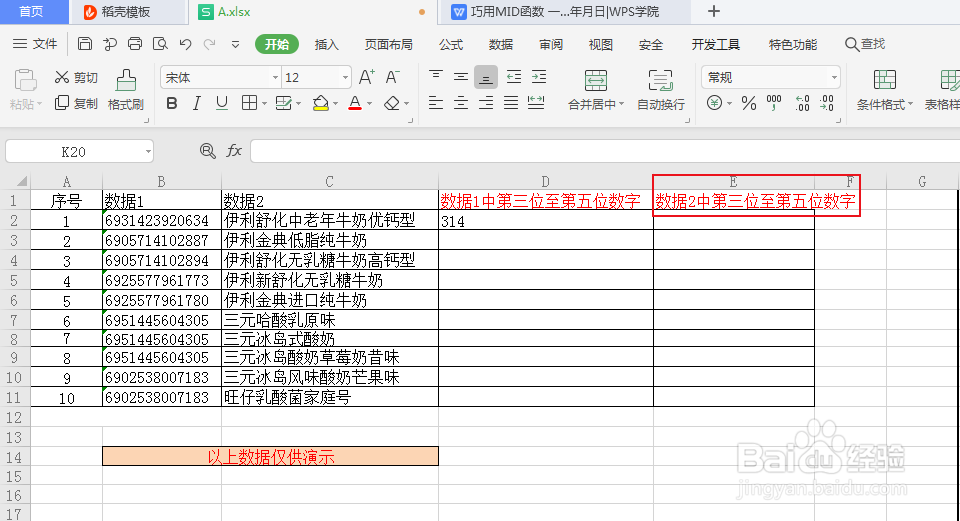Open new tab with plus button
Image resolution: width=960 pixels, height=521 pixels.
pyautogui.click(x=714, y=11)
